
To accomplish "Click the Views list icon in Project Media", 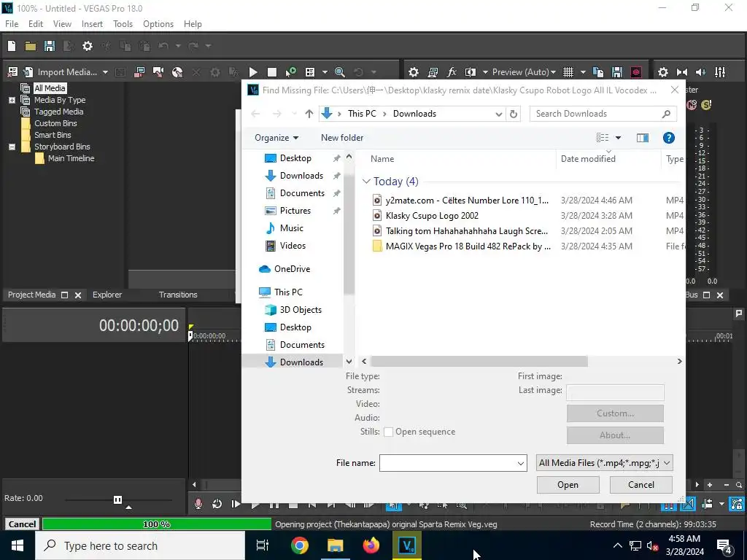I will point(310,72).
